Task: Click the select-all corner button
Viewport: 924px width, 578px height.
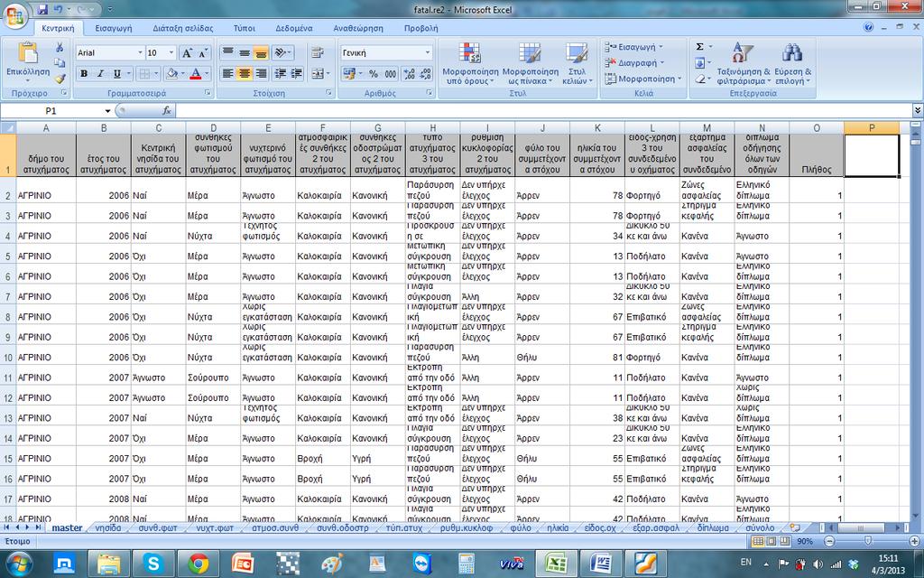Action: (x=7, y=127)
